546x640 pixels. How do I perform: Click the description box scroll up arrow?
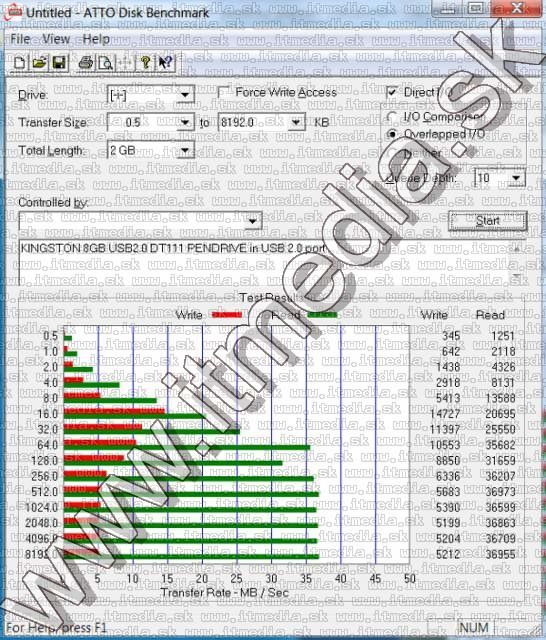coord(517,247)
